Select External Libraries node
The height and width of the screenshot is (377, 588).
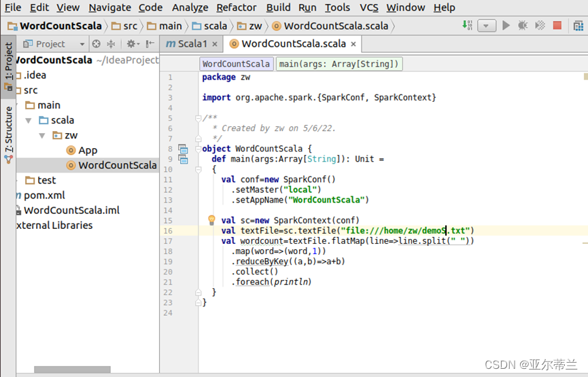54,226
